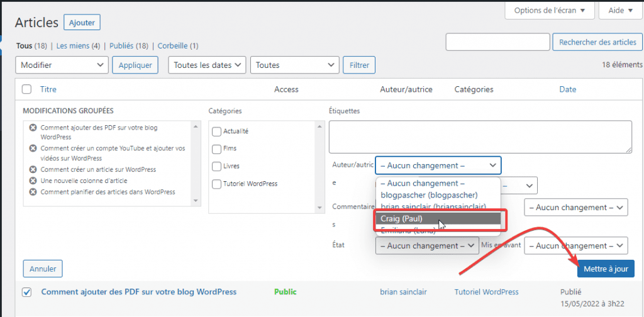Toggle the select-all checkbox beside Titre
Screen dimensions: 644x317
click(x=26, y=89)
